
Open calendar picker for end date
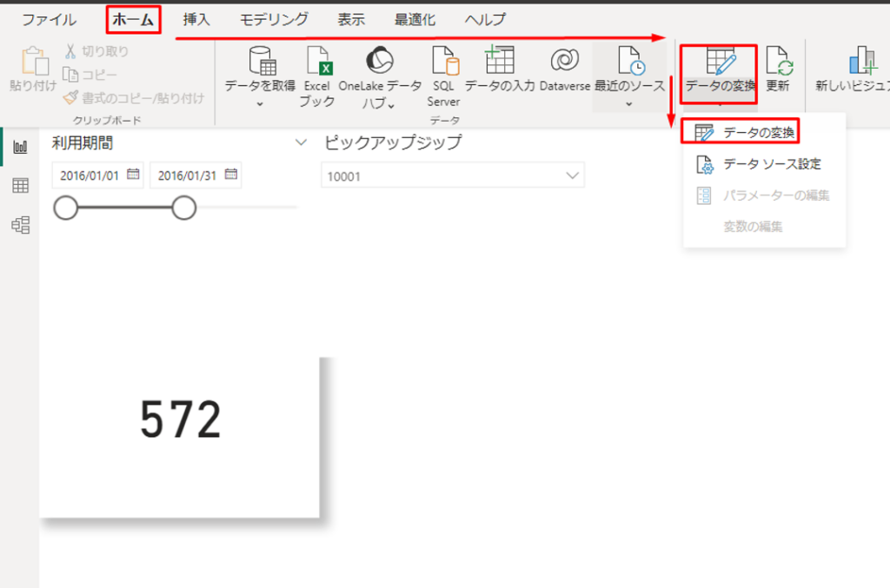[x=231, y=174]
